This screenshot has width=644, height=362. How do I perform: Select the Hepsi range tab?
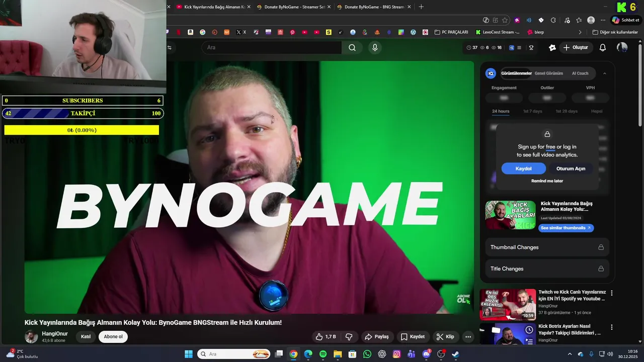[597, 111]
